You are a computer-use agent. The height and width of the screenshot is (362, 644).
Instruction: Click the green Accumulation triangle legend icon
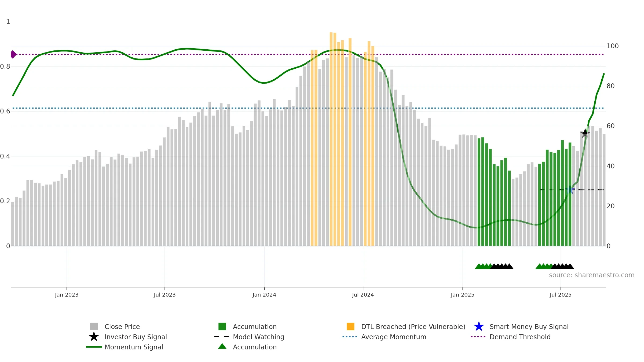(x=222, y=346)
